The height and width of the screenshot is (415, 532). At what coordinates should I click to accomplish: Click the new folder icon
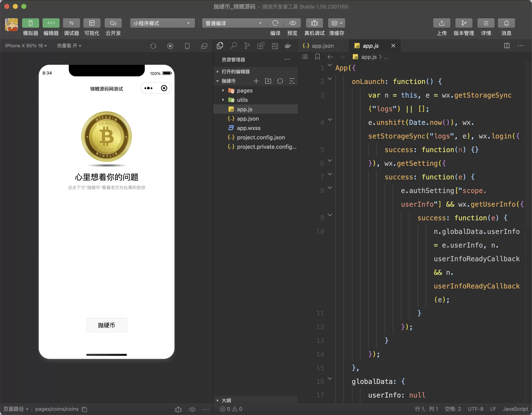point(268,81)
